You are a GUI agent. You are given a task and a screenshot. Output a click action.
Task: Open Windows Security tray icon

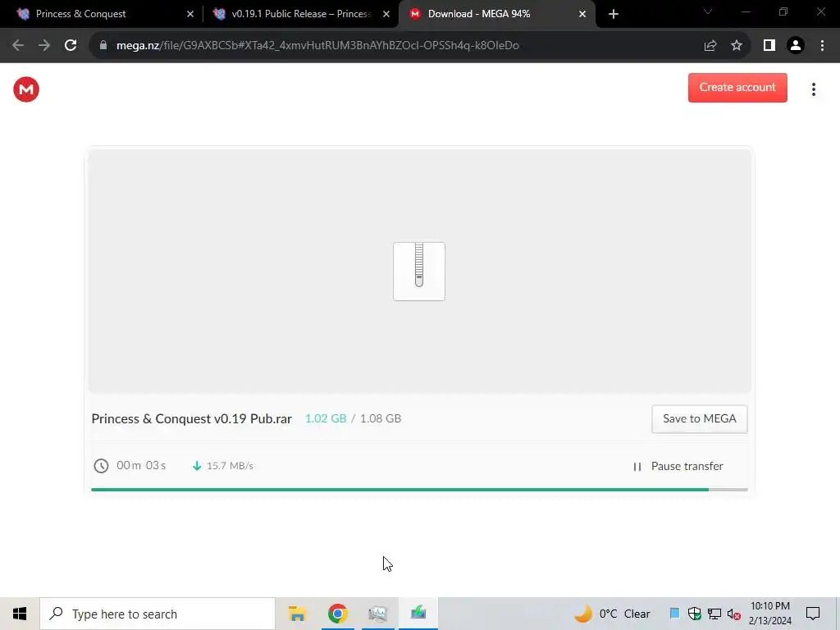click(694, 614)
